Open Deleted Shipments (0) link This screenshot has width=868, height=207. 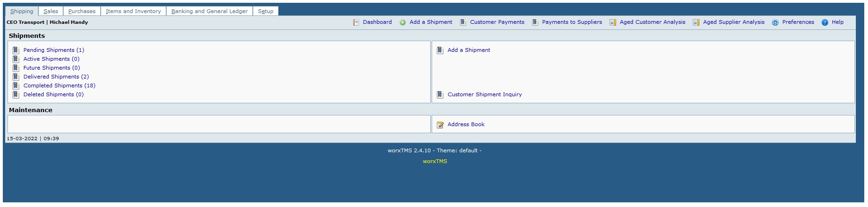[53, 94]
